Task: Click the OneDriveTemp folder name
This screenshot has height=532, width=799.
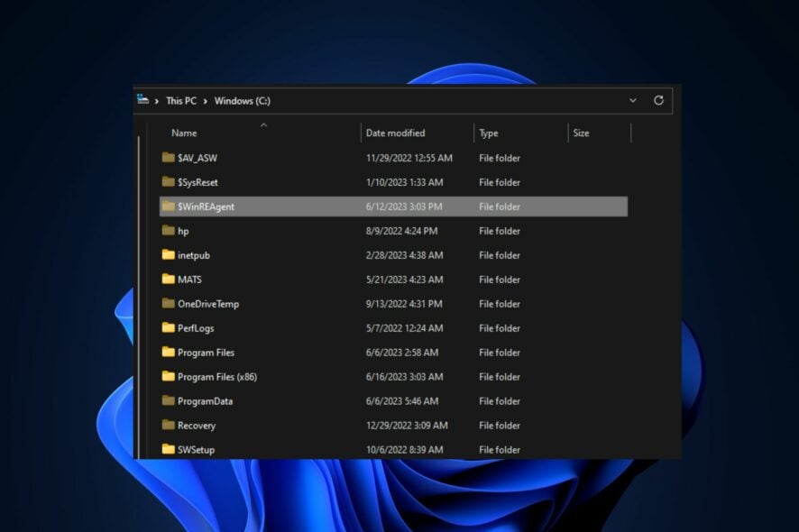Action: tap(208, 304)
